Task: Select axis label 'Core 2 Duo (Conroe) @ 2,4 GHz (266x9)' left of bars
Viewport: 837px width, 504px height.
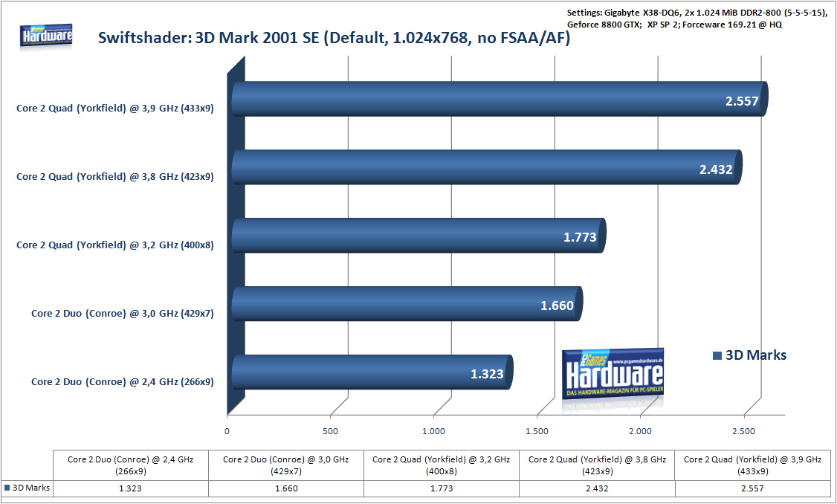Action: pos(122,382)
